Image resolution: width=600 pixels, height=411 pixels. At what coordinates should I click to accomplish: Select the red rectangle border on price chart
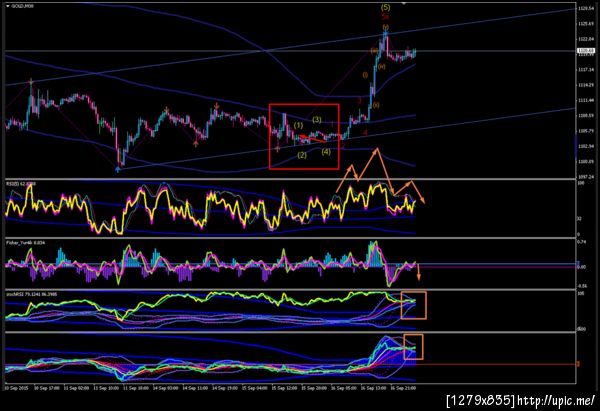click(x=304, y=136)
